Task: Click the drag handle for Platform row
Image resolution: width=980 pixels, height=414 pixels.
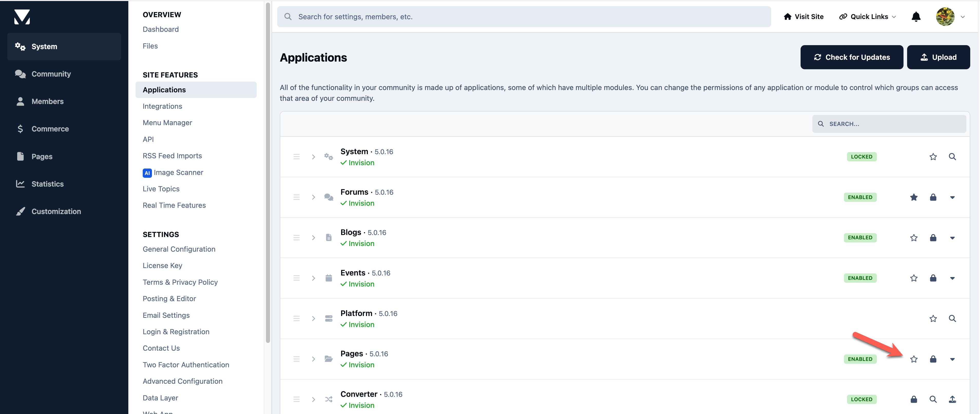Action: 296,319
